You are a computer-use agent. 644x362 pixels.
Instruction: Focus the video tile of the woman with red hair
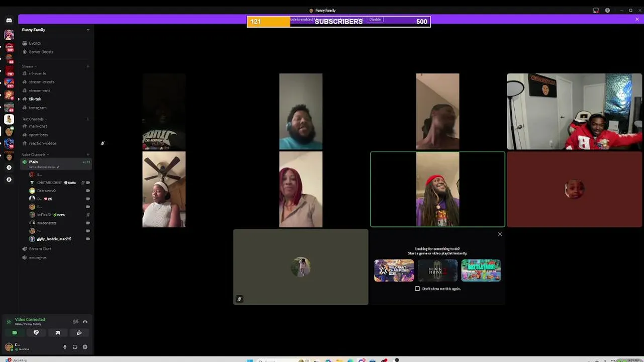(301, 190)
